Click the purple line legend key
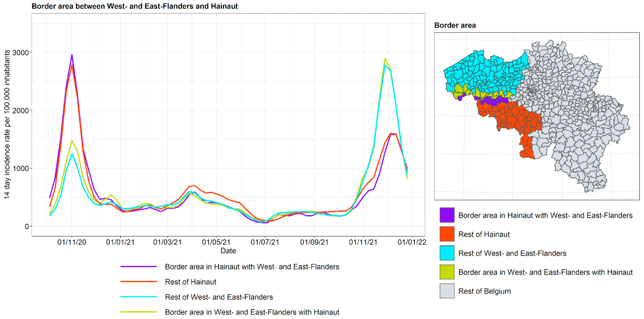The height and width of the screenshot is (319, 644). coord(139,267)
